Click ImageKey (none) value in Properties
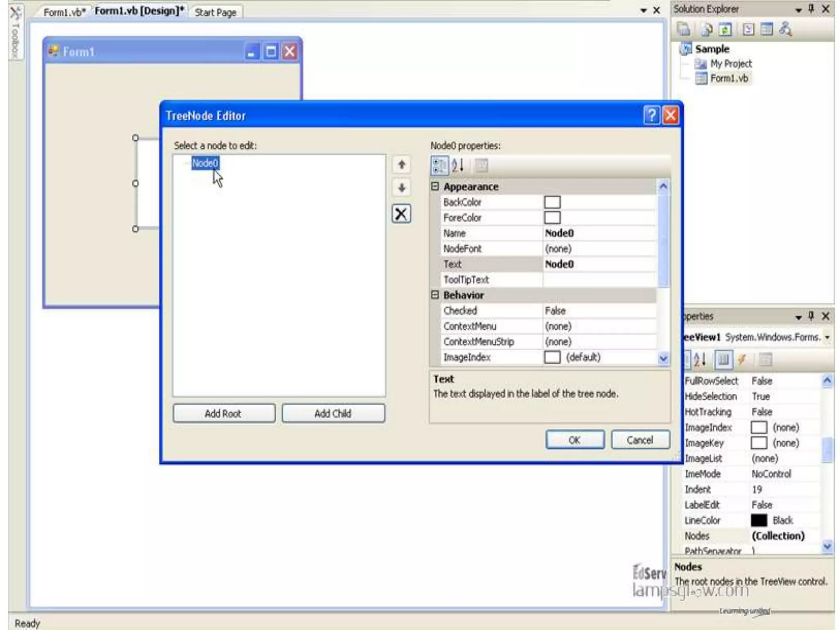This screenshot has width=840, height=630. click(x=786, y=443)
